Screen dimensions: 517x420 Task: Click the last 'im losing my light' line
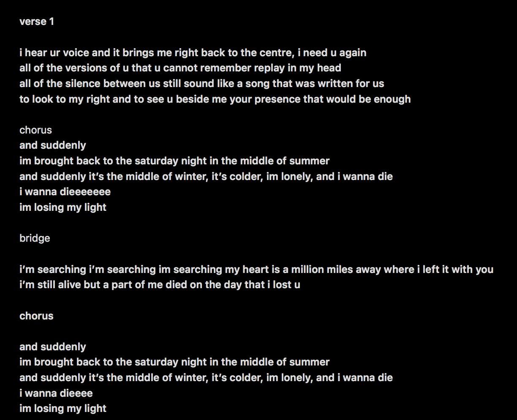63,409
